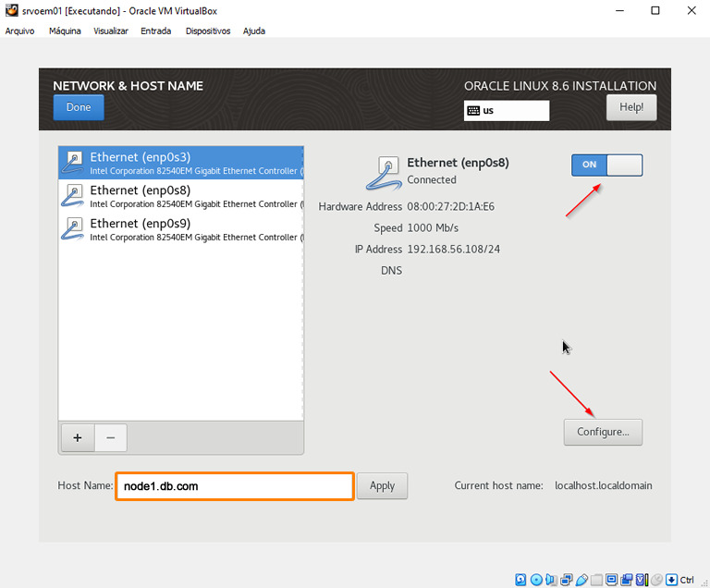Click the display settings status icon
Screen dimensions: 710x588
coord(612,580)
